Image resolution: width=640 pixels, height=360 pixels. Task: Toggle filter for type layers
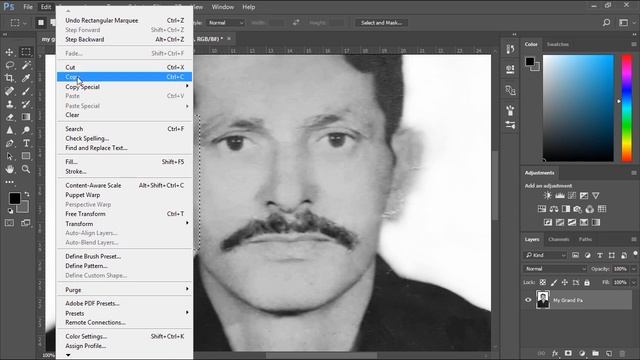click(x=600, y=255)
